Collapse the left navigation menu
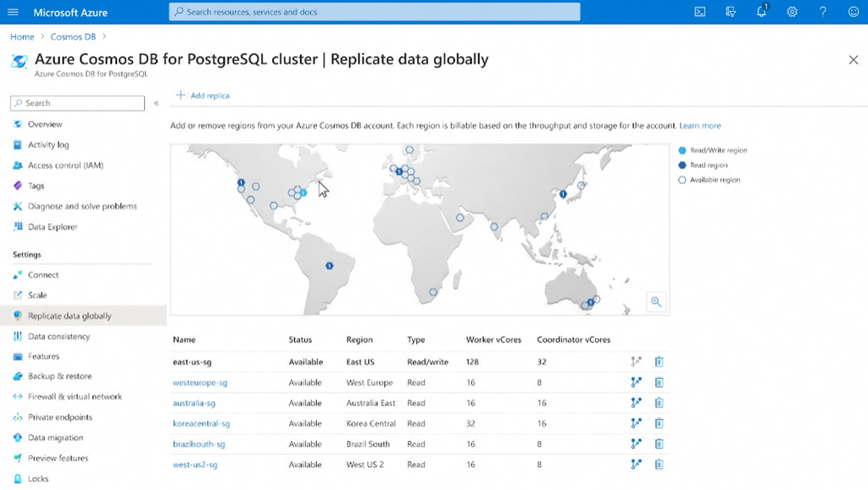 click(x=156, y=103)
